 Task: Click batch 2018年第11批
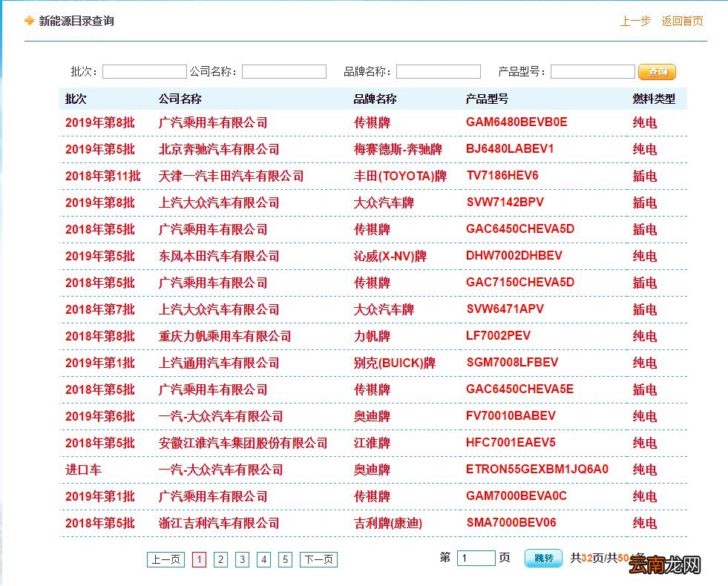(x=102, y=177)
